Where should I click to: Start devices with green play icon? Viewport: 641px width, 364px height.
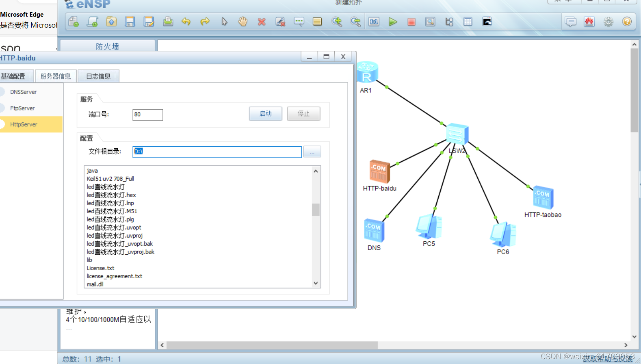392,22
